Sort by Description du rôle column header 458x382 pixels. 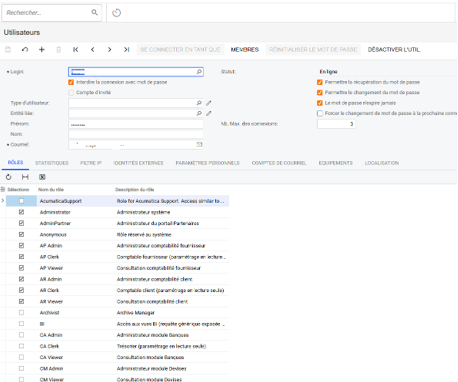tap(135, 190)
